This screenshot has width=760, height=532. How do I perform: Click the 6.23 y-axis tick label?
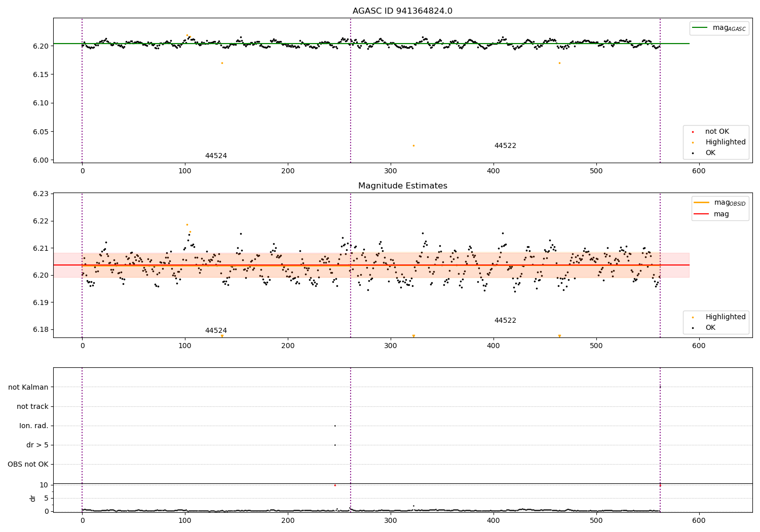coord(41,194)
